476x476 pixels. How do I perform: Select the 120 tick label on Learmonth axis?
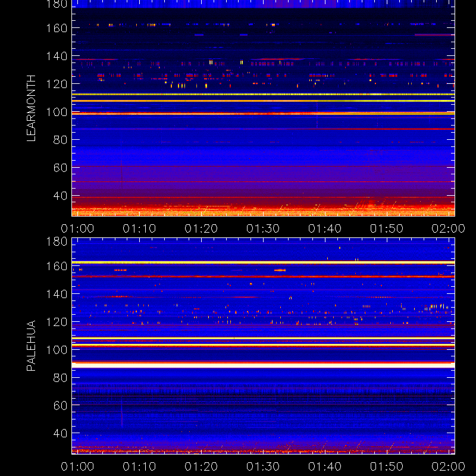click(x=57, y=84)
